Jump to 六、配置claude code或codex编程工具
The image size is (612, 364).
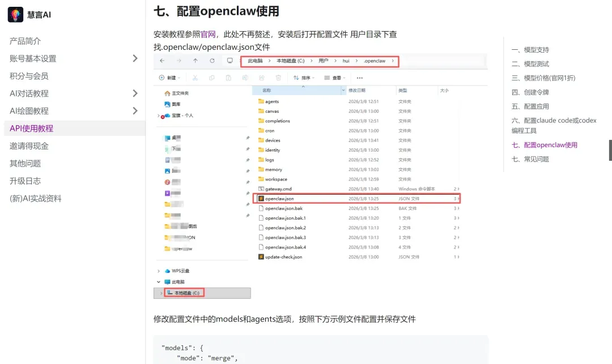pyautogui.click(x=554, y=126)
